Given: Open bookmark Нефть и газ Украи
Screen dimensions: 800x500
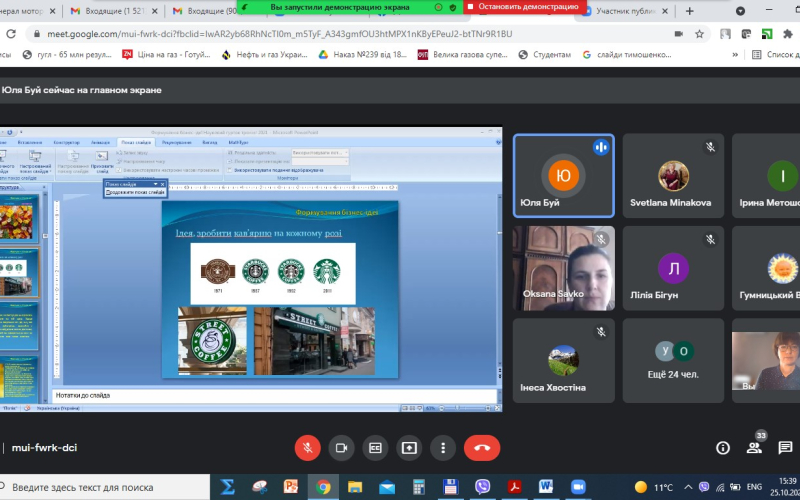Looking at the screenshot, I should click(x=264, y=55).
